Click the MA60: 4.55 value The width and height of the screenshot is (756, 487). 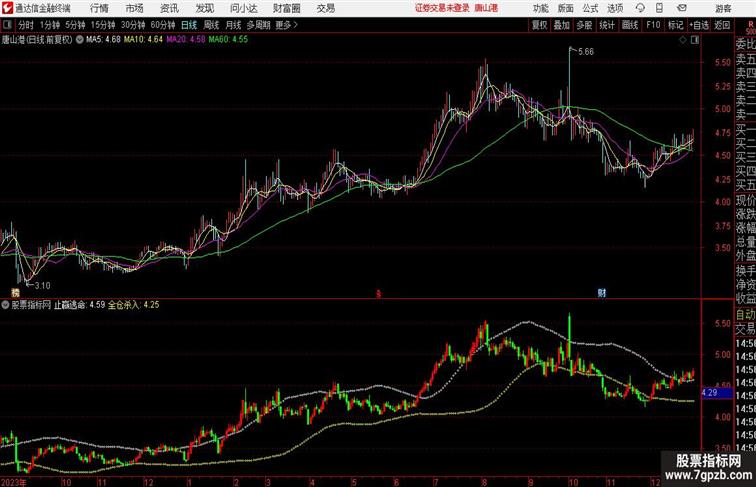228,40
